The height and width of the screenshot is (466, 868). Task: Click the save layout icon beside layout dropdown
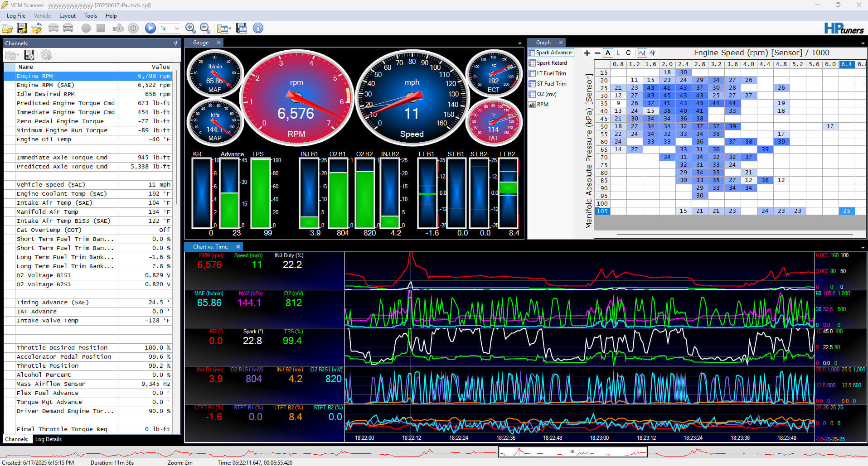tap(241, 28)
